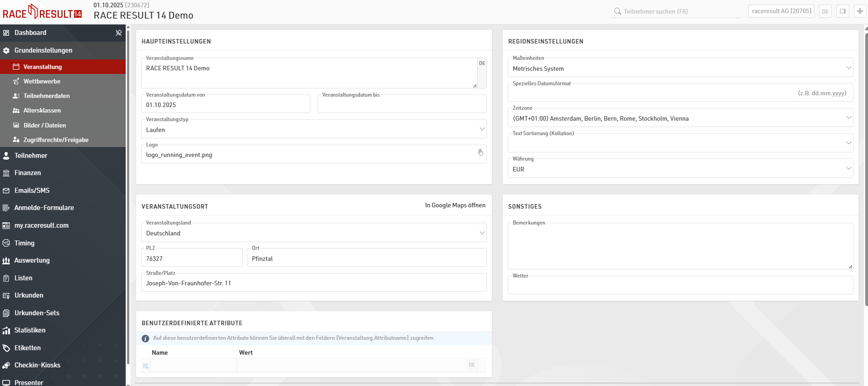Open the Veranstaltungstyp dropdown
The height and width of the screenshot is (386, 868).
click(x=314, y=130)
